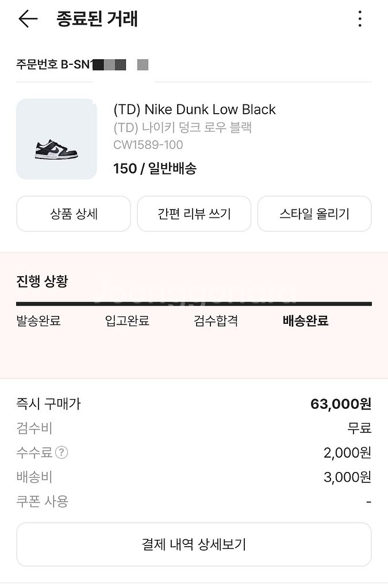The image size is (388, 588).
Task: Select the 배송완료 progress step
Action: 305,321
